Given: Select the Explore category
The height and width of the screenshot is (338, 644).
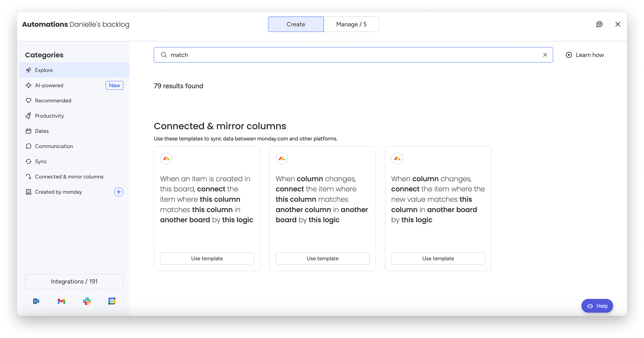Looking at the screenshot, I should coord(74,70).
